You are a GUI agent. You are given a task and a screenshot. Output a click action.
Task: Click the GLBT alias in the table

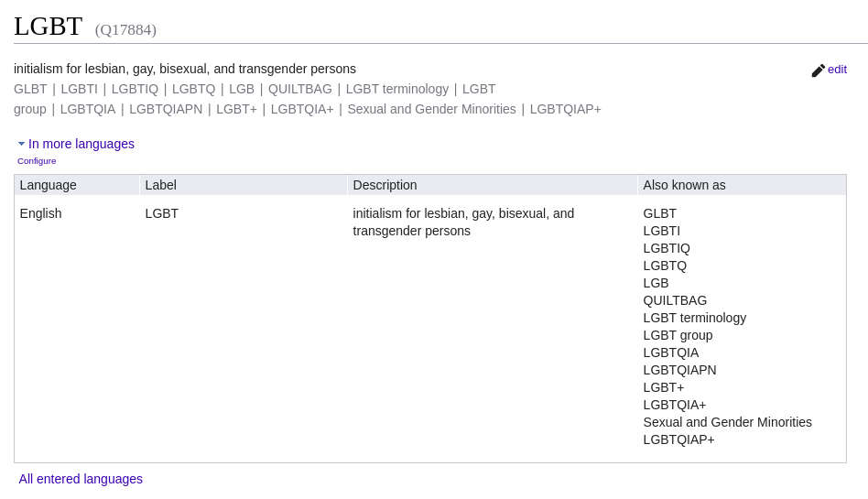click(660, 213)
